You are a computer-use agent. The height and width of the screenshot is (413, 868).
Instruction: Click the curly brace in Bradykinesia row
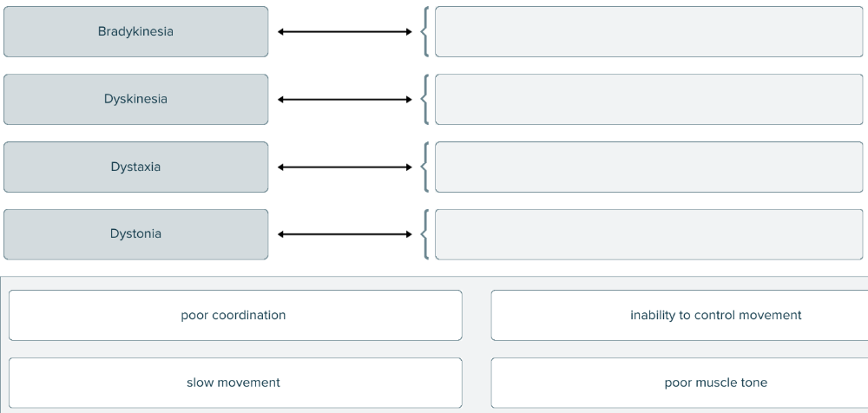[424, 32]
